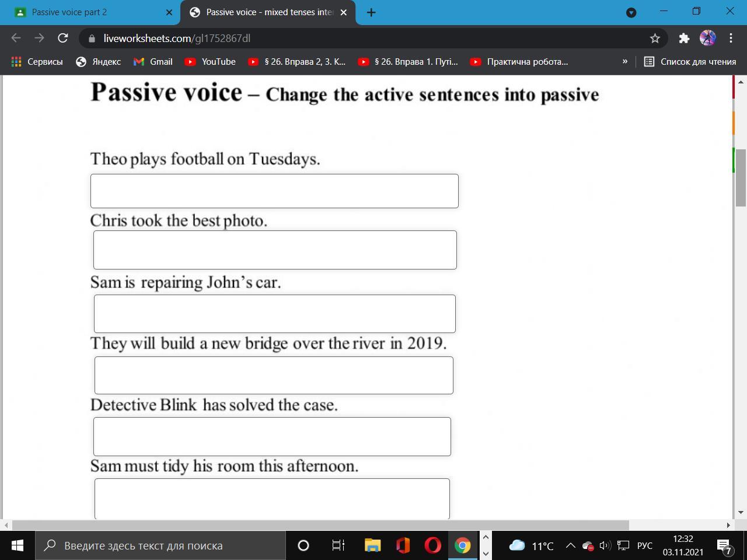Bookmark this page with the star
Image resolution: width=747 pixels, height=560 pixels.
pos(655,38)
